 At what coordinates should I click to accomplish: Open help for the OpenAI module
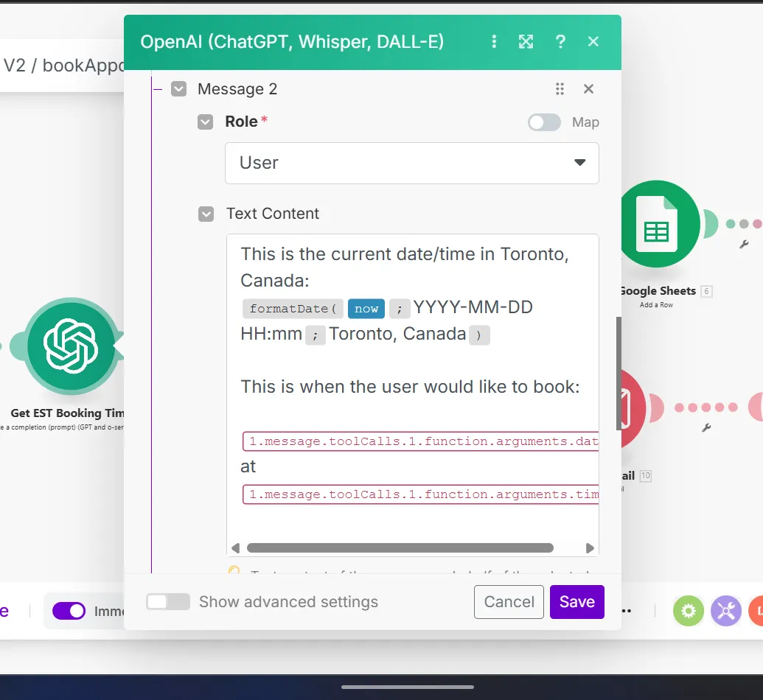pos(560,42)
